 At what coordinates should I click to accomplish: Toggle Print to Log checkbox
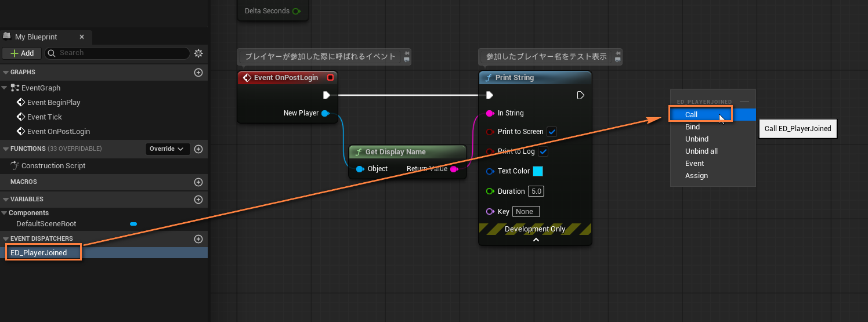(543, 151)
